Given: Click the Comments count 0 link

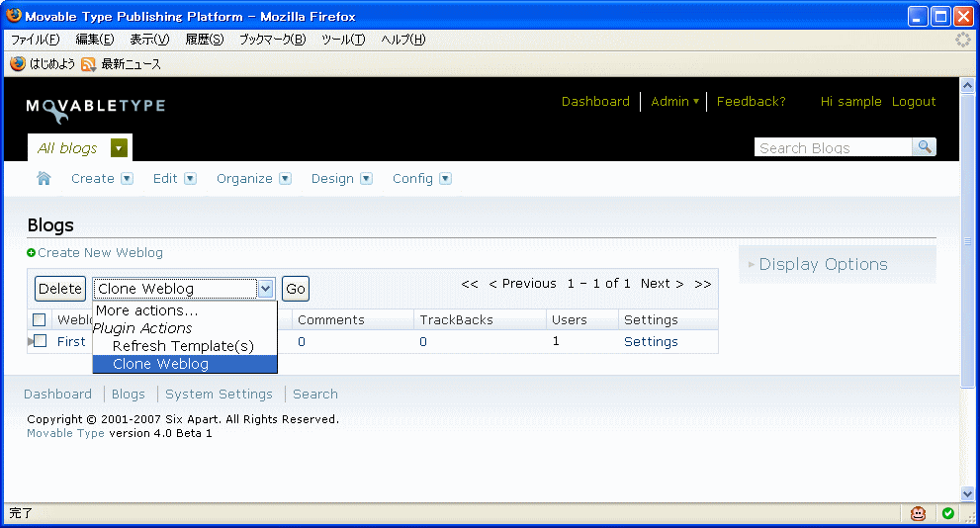Looking at the screenshot, I should coord(302,342).
